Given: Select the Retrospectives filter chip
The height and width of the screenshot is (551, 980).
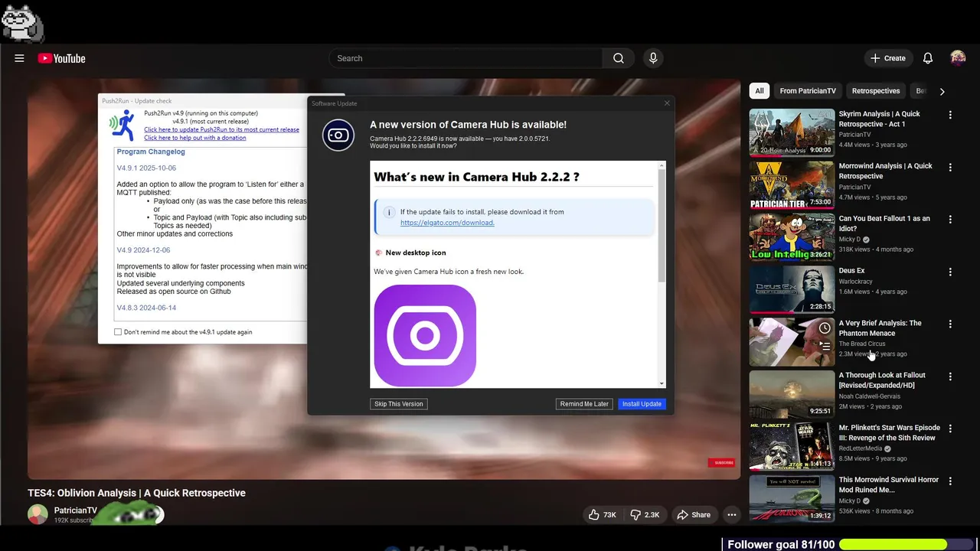Looking at the screenshot, I should click(x=877, y=91).
